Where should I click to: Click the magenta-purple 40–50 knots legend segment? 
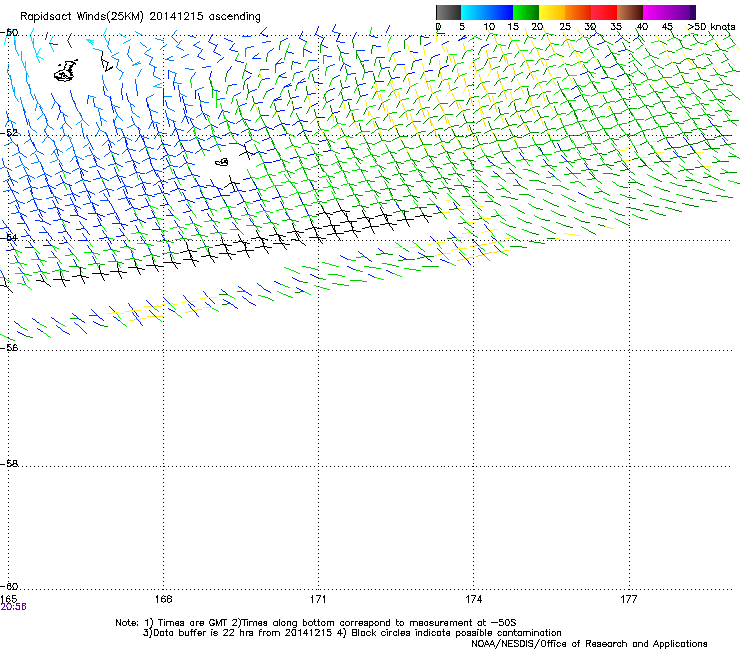(669, 12)
